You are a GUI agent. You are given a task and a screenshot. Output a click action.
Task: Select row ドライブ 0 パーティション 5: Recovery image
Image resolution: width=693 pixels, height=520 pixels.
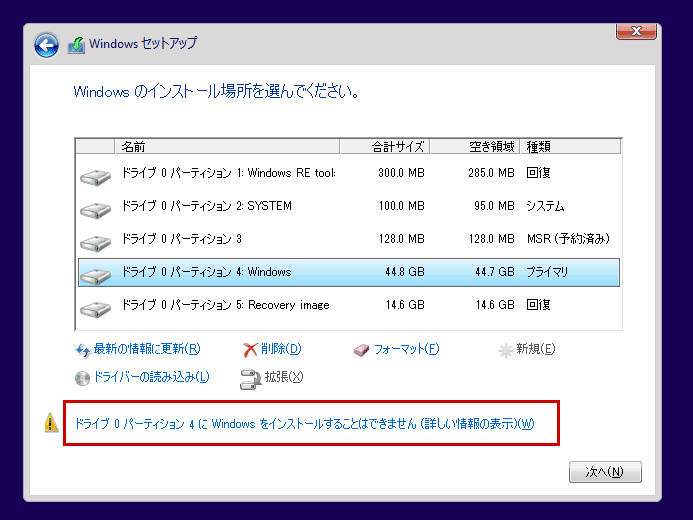click(x=349, y=305)
